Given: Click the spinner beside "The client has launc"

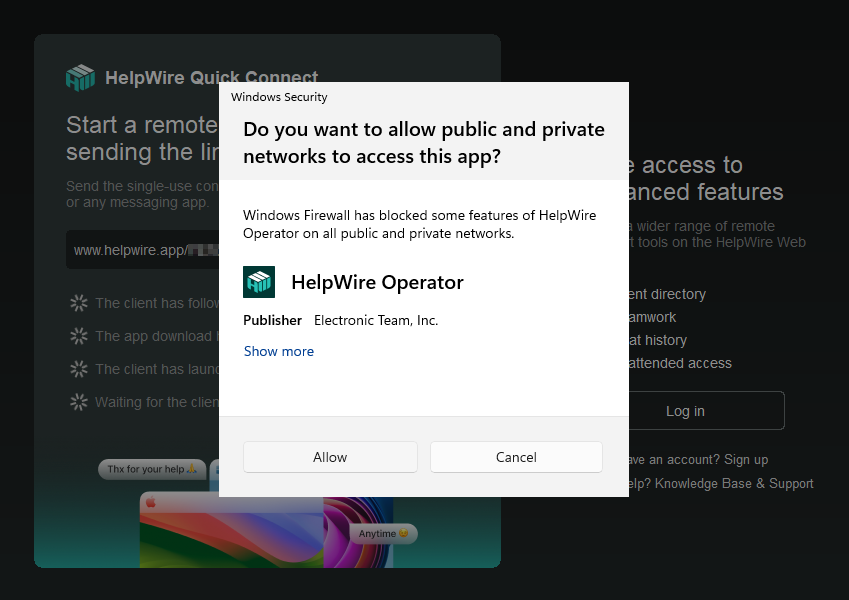Looking at the screenshot, I should (x=79, y=369).
